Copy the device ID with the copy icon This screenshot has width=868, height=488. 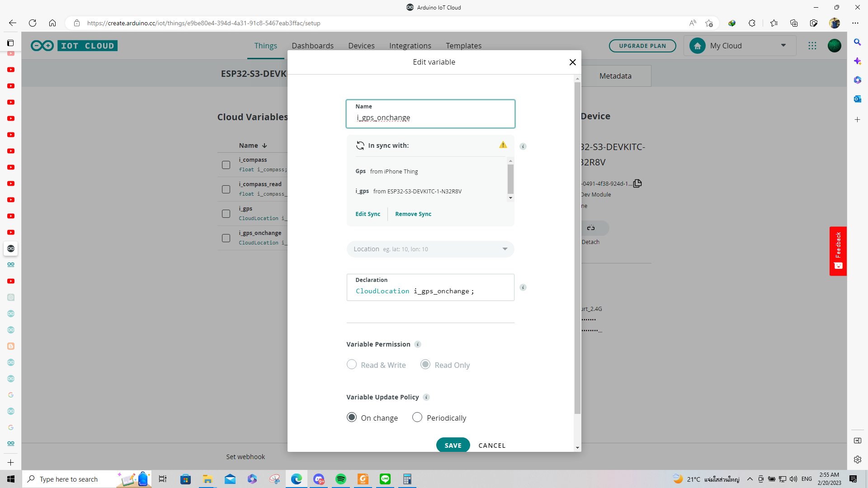637,183
